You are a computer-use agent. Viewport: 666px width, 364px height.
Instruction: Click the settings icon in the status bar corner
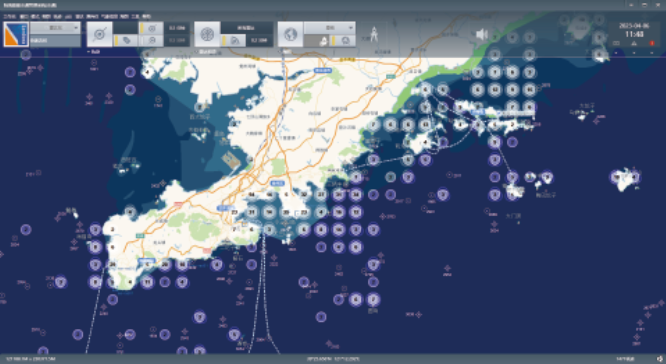659,359
